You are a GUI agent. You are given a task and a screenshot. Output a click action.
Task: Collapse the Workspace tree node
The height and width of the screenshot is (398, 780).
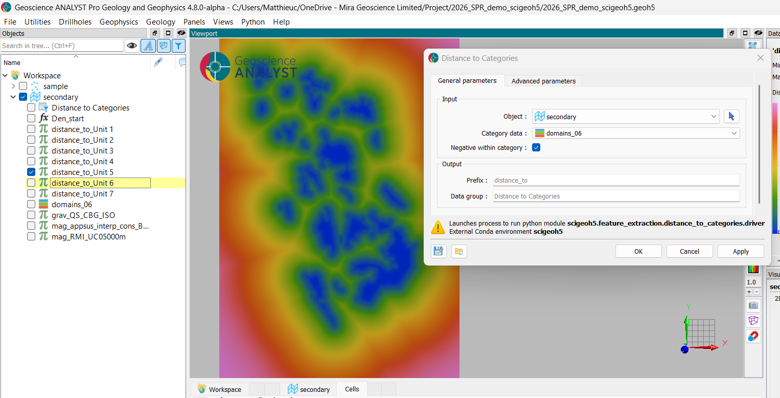pos(5,76)
